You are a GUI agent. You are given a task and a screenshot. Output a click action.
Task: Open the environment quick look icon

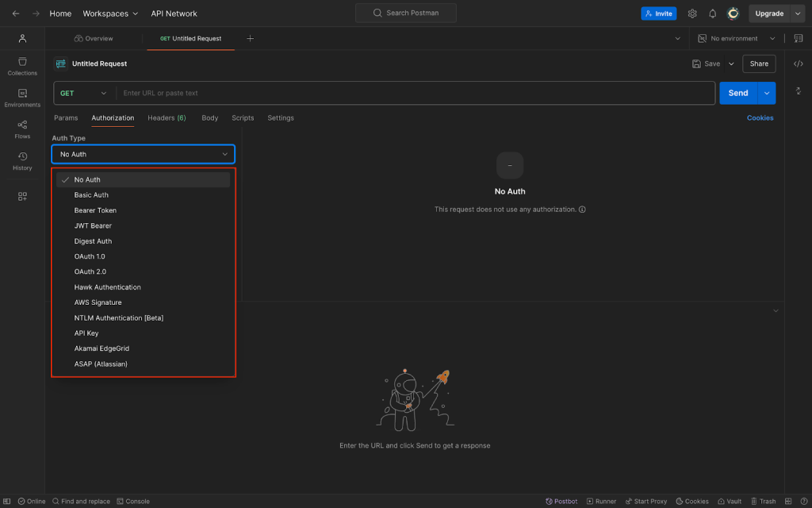coord(798,38)
